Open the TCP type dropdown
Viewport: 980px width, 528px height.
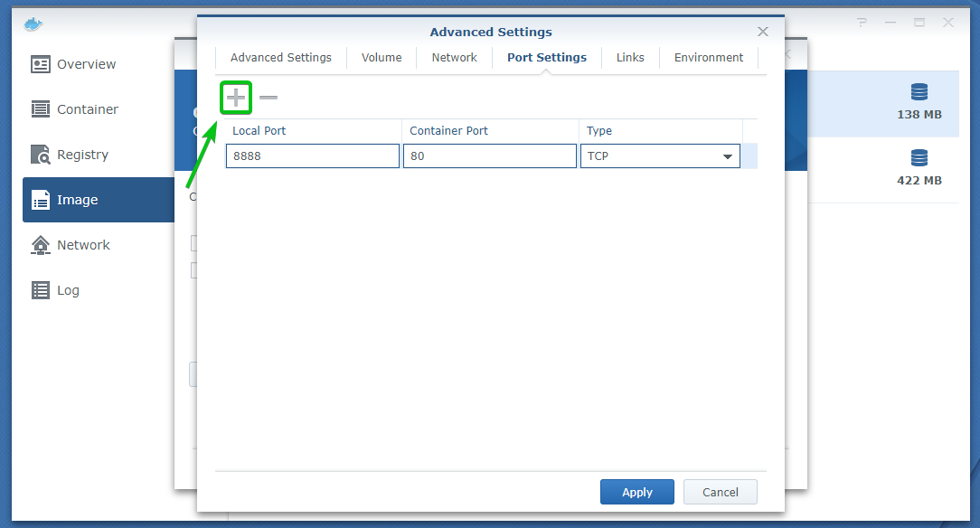click(659, 156)
